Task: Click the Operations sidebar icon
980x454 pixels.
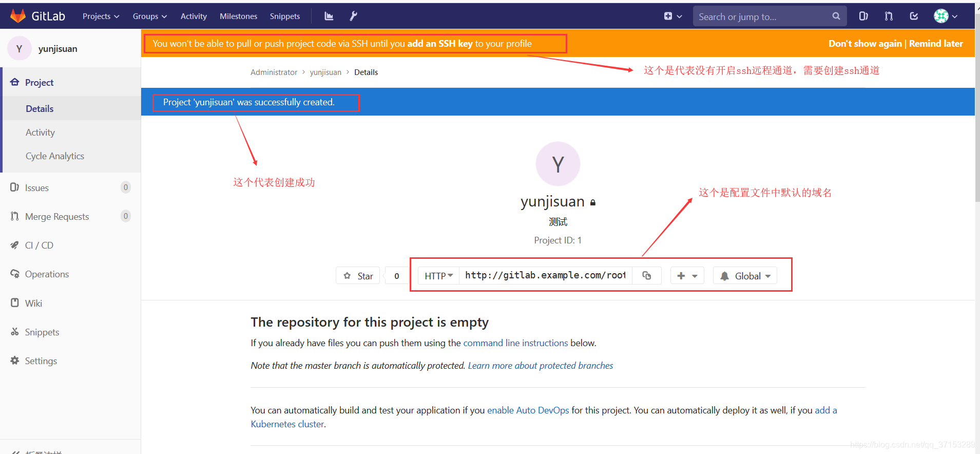Action: pos(15,274)
